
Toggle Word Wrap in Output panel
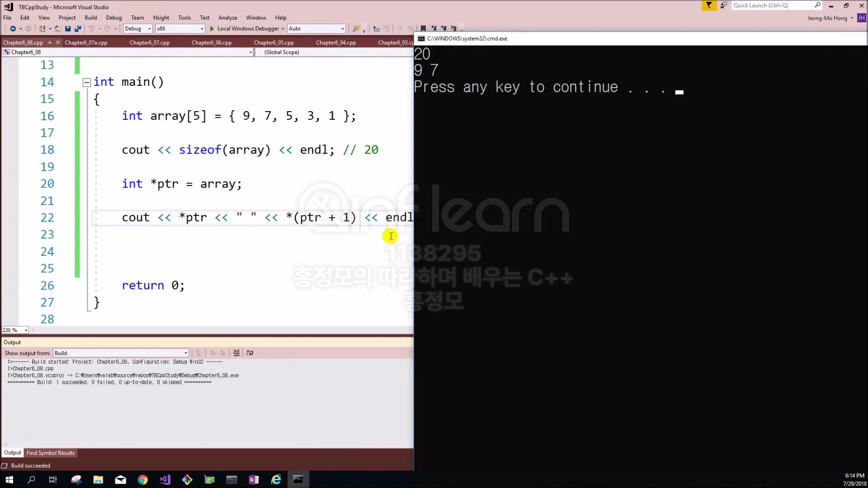coord(250,353)
